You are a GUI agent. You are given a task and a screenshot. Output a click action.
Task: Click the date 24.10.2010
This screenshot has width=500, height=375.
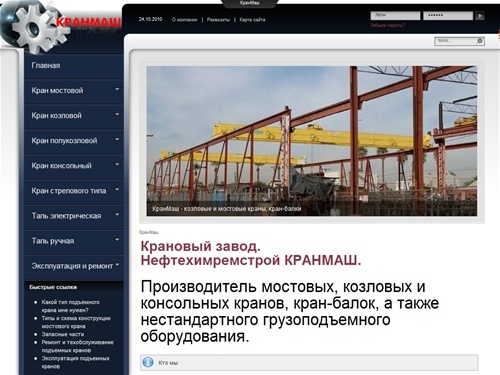[x=150, y=19]
